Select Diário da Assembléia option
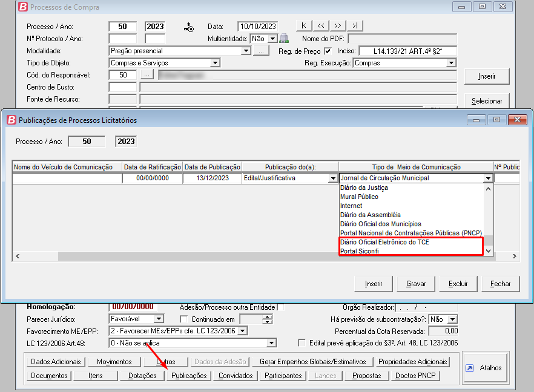 (x=370, y=215)
